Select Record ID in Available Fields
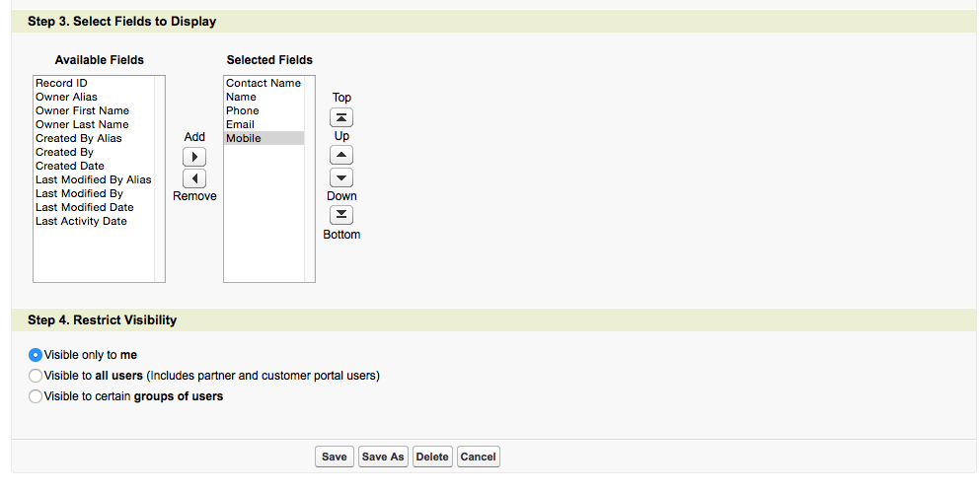This screenshot has width=980, height=493. pos(61,83)
